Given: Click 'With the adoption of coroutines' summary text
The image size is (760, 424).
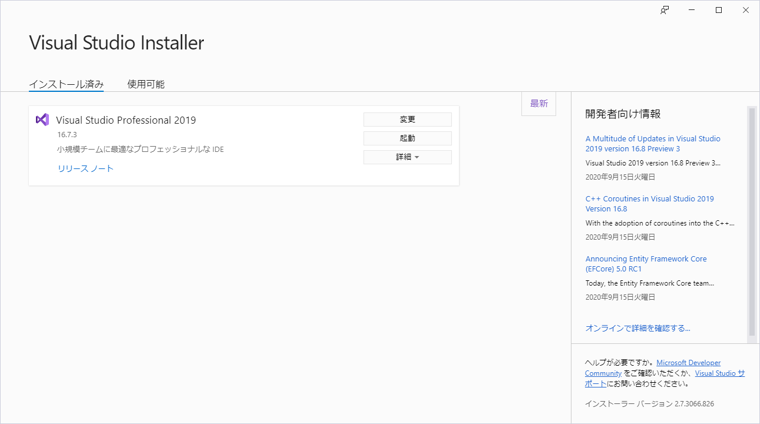Looking at the screenshot, I should [660, 223].
